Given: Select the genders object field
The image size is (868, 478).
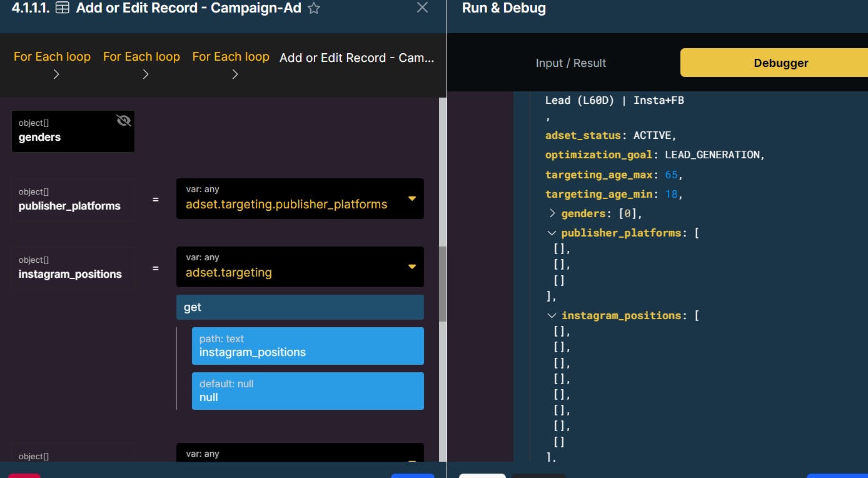Looking at the screenshot, I should [x=73, y=131].
